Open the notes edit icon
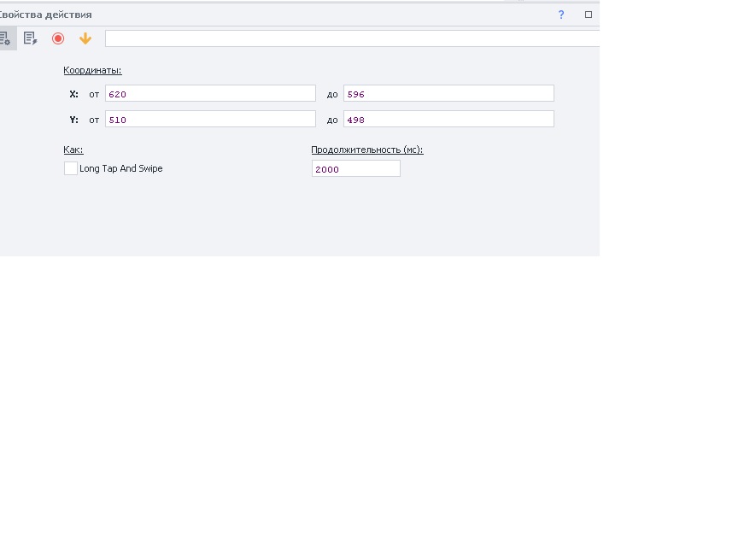 (31, 38)
